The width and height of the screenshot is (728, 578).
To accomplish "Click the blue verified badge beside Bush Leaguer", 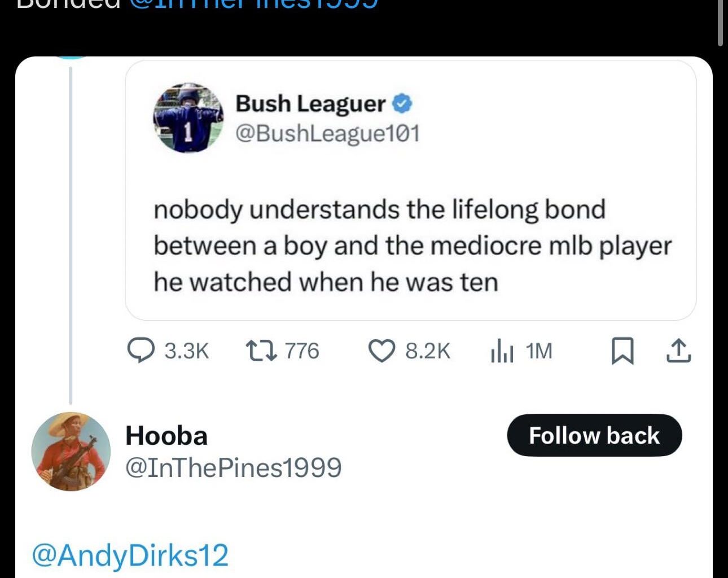I will (402, 103).
